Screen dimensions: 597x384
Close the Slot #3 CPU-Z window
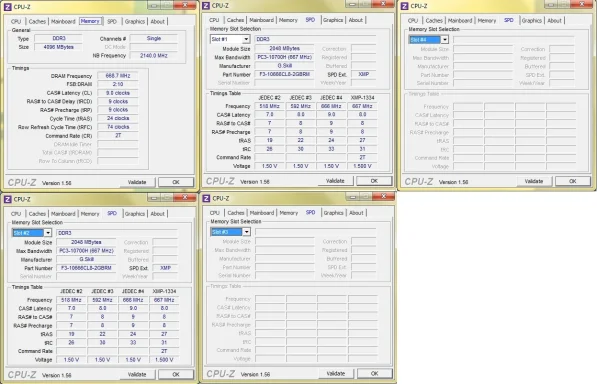[384, 196]
